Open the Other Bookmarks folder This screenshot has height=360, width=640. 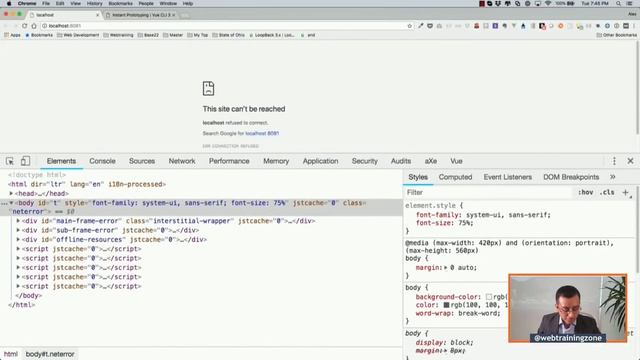pyautogui.click(x=616, y=35)
